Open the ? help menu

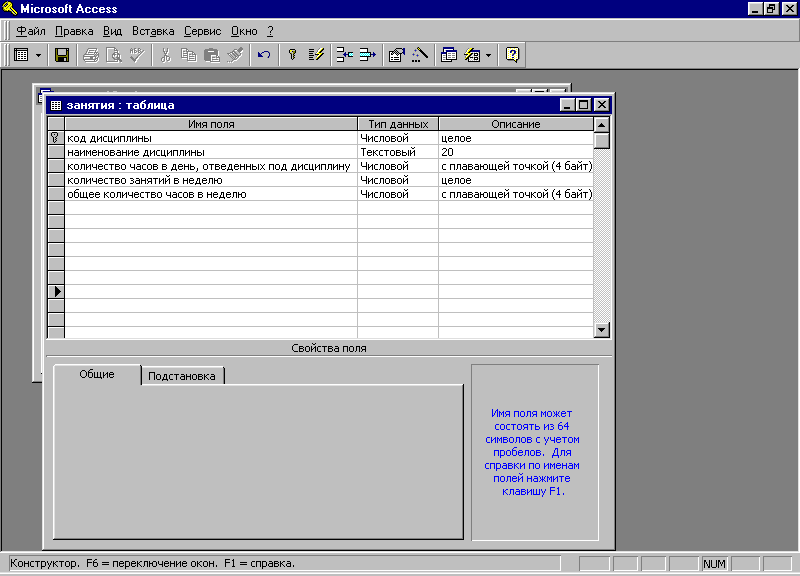click(270, 31)
